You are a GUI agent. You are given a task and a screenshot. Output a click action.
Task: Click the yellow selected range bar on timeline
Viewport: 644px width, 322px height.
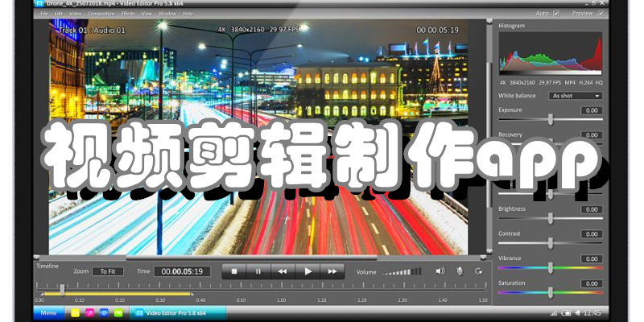click(x=117, y=294)
